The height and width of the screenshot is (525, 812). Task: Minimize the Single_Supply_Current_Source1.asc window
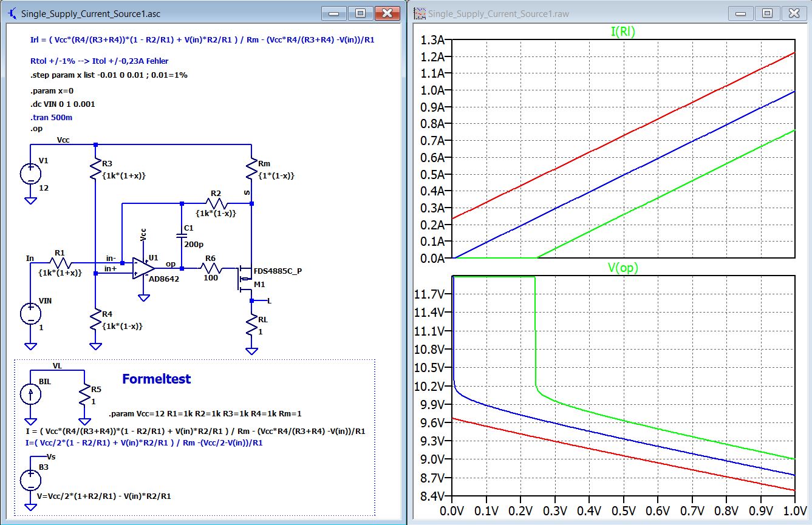pyautogui.click(x=334, y=13)
